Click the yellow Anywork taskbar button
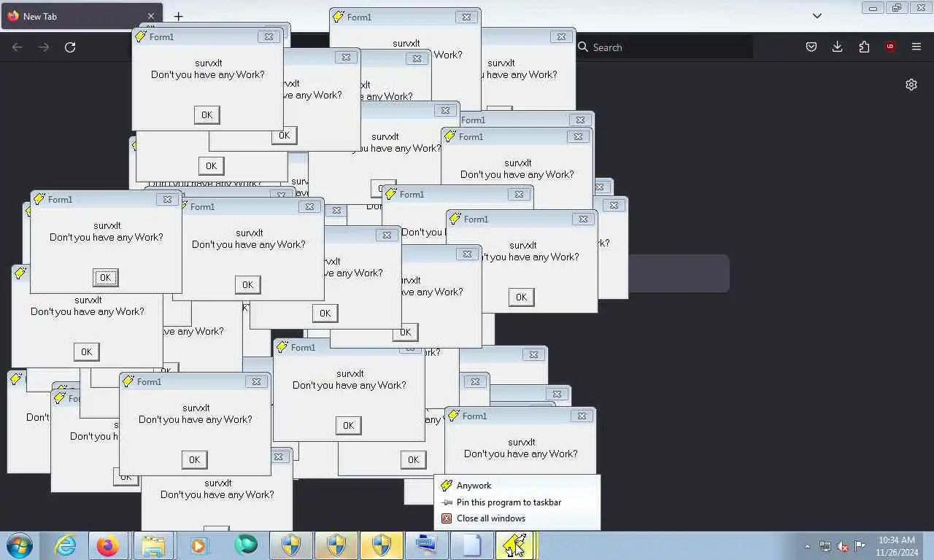 (516, 545)
